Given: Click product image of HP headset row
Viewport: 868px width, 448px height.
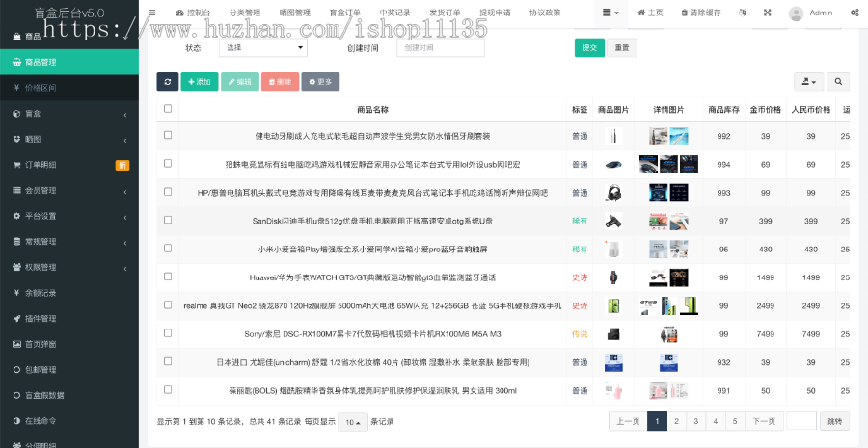Looking at the screenshot, I should coord(613,193).
